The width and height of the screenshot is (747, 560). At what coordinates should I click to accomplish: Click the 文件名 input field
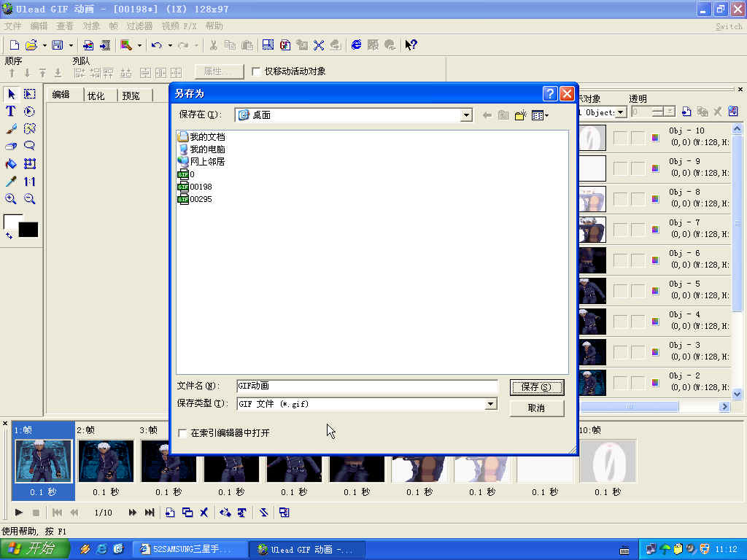tap(367, 386)
